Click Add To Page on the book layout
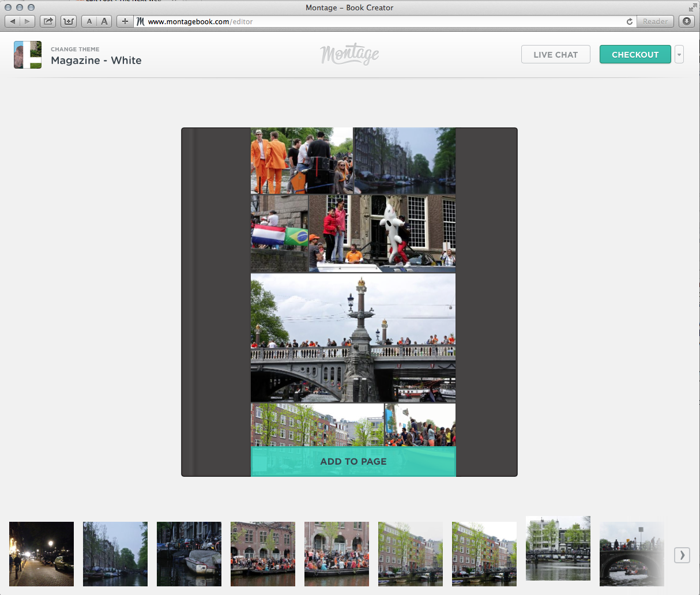The height and width of the screenshot is (595, 700). click(353, 461)
